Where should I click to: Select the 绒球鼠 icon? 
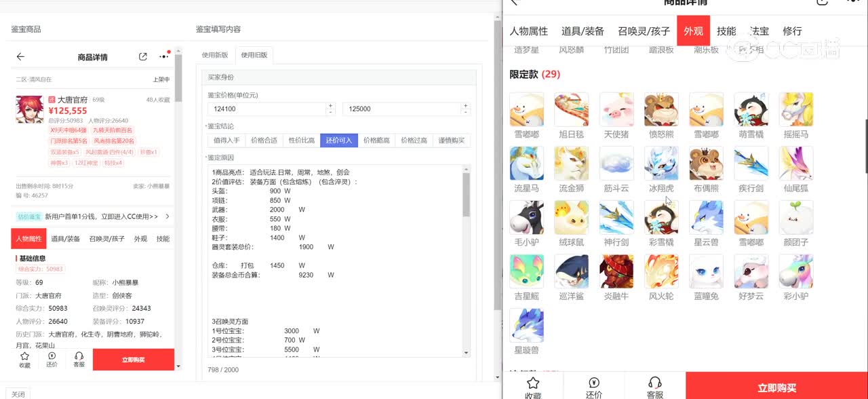point(572,217)
